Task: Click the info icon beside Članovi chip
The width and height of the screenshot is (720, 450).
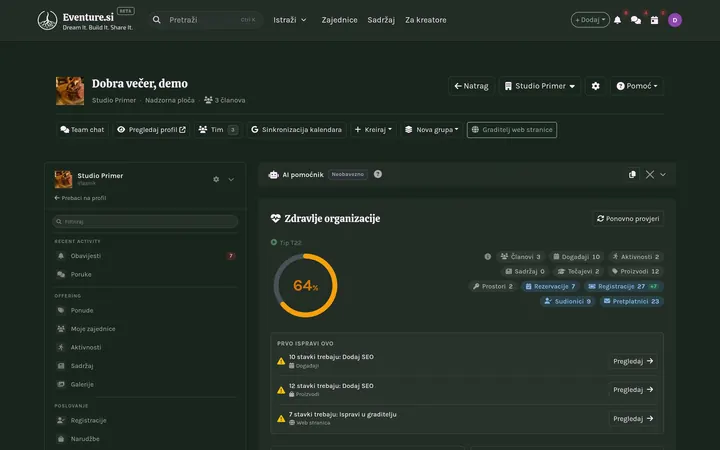Action: 488,257
